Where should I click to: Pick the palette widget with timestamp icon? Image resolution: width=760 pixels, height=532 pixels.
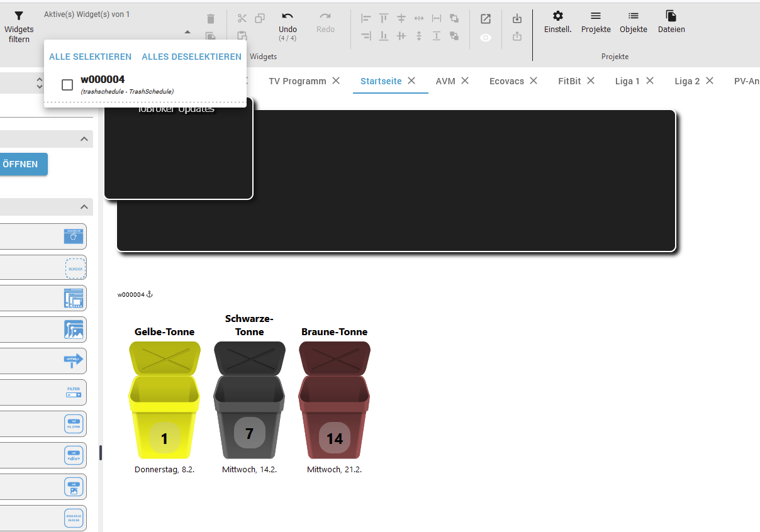pos(74,518)
